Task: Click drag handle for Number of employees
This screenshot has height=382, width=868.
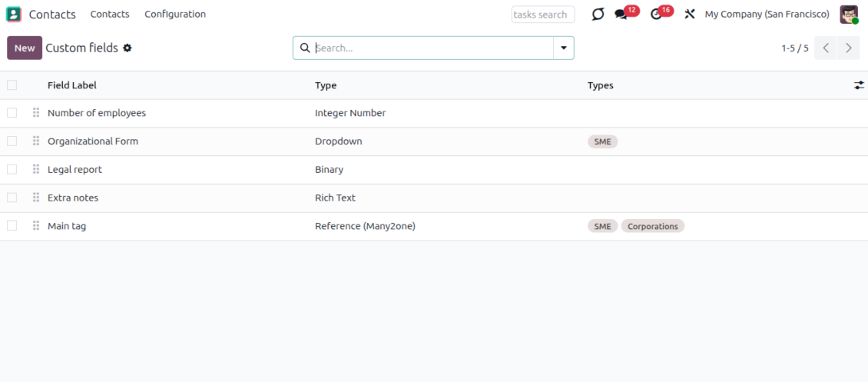Action: coord(36,113)
